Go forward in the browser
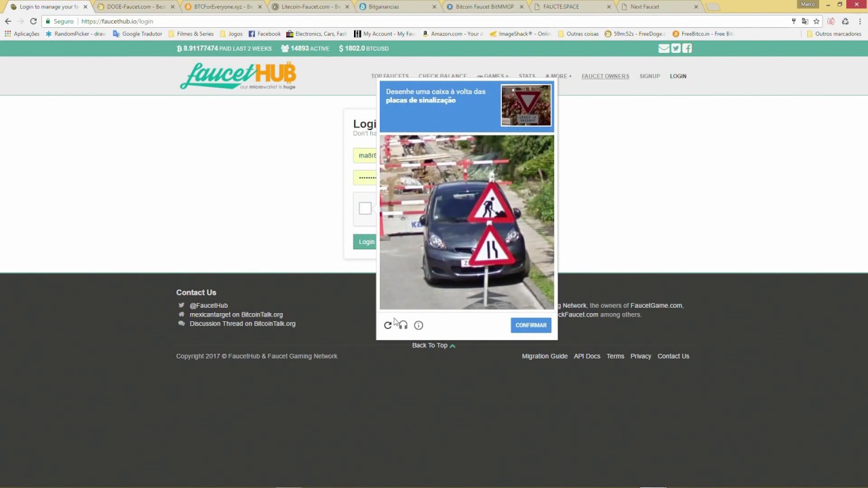 [x=20, y=21]
